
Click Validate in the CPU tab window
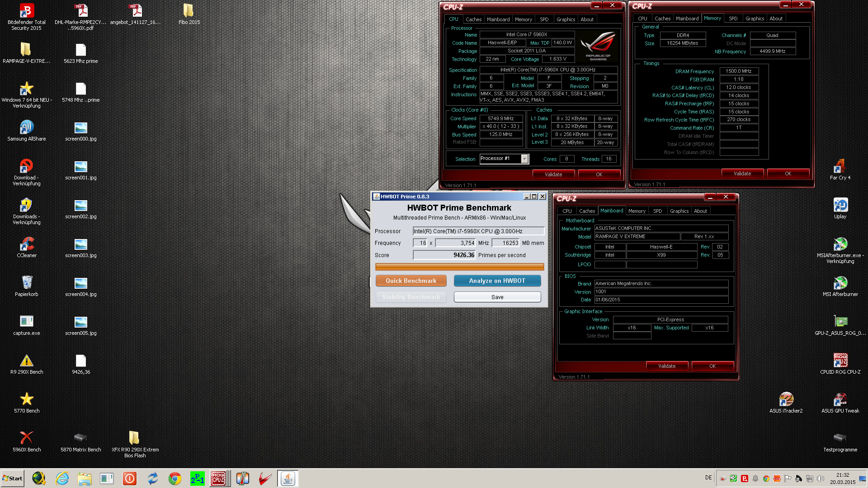tap(553, 174)
